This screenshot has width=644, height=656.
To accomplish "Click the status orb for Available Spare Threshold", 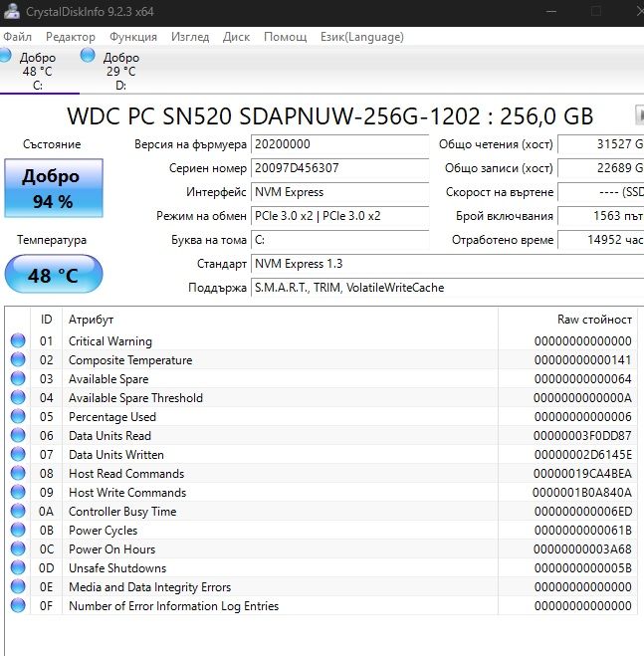I will point(18,397).
